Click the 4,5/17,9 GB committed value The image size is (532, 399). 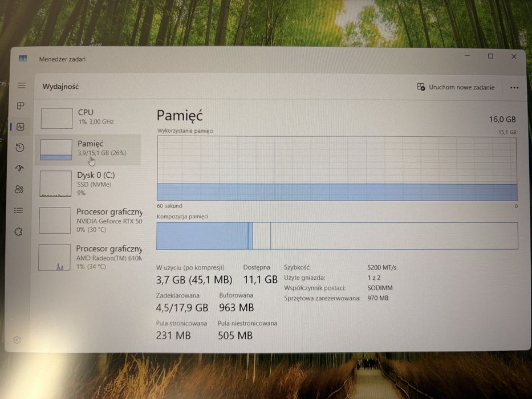pos(182,308)
